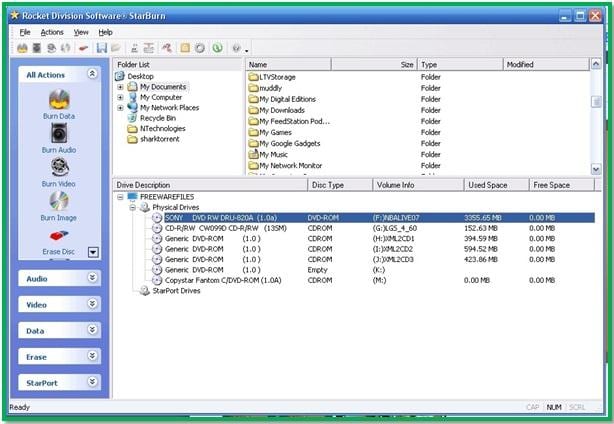Sort by the Used Space column header
614x424 pixels.
[496, 185]
